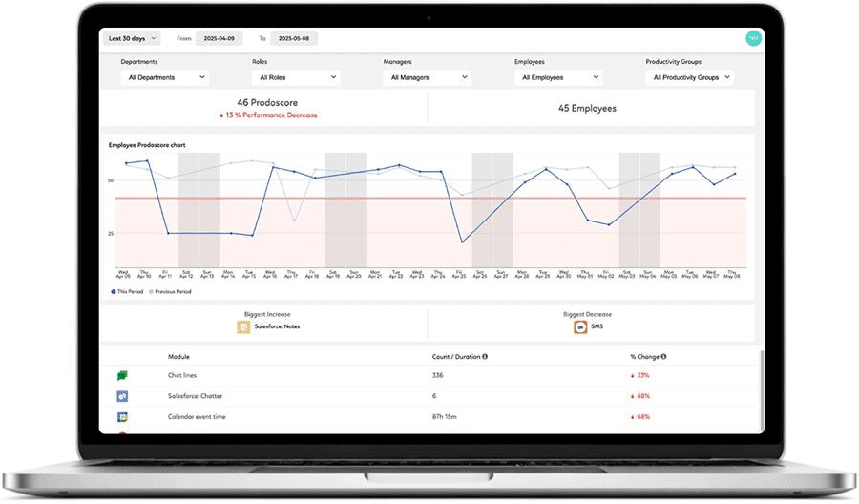This screenshot has height=504, width=859.
Task: Click the 87h 15m duration value
Action: [444, 417]
